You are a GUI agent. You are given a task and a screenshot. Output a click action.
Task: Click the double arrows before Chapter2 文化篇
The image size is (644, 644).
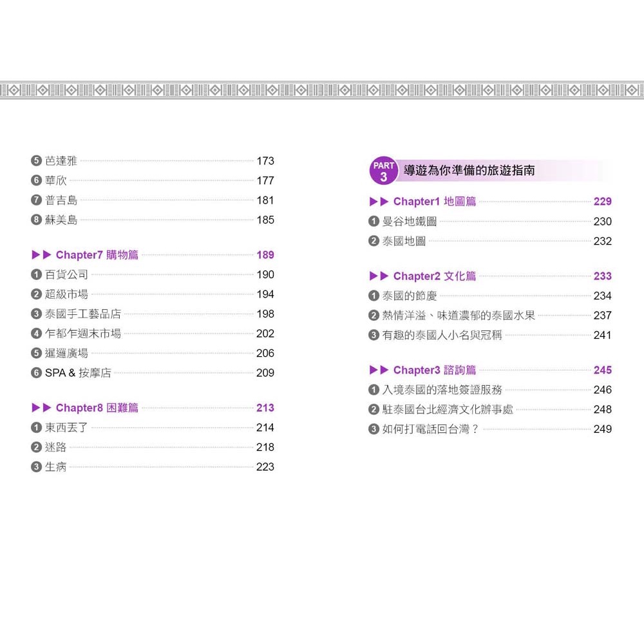coord(379,276)
